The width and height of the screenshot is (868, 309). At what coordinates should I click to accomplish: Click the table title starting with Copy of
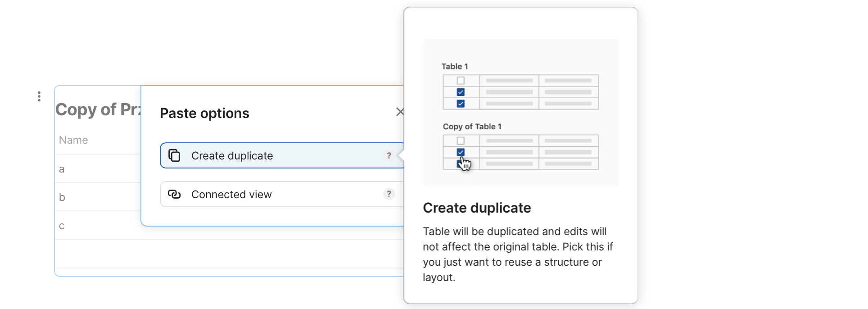pos(98,109)
